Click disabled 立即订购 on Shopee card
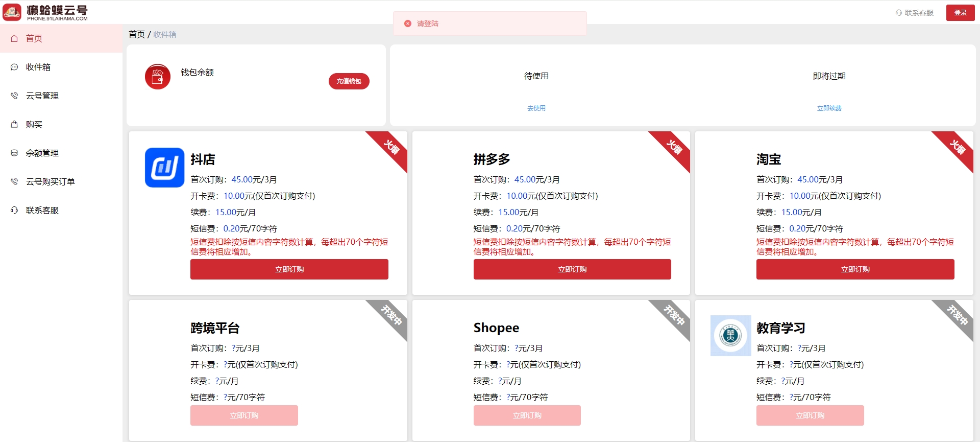Screen dimensions: 980x442 point(527,415)
